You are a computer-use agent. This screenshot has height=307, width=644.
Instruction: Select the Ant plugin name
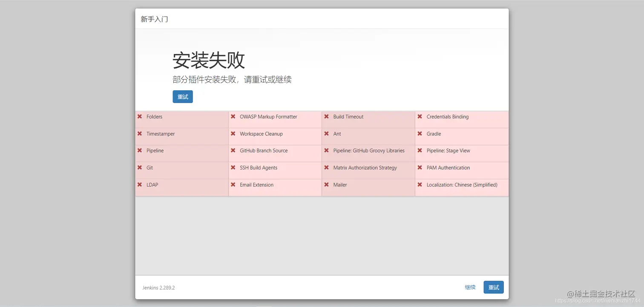pos(337,134)
